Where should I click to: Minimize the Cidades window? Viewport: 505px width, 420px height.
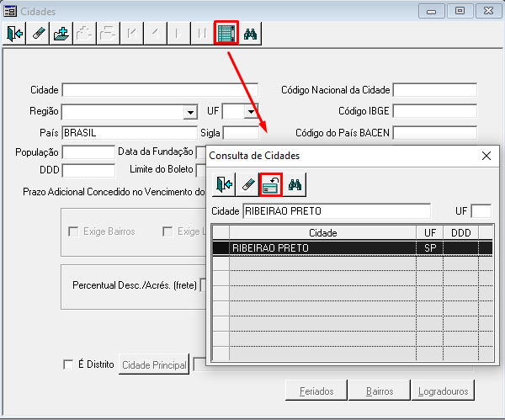pyautogui.click(x=432, y=11)
